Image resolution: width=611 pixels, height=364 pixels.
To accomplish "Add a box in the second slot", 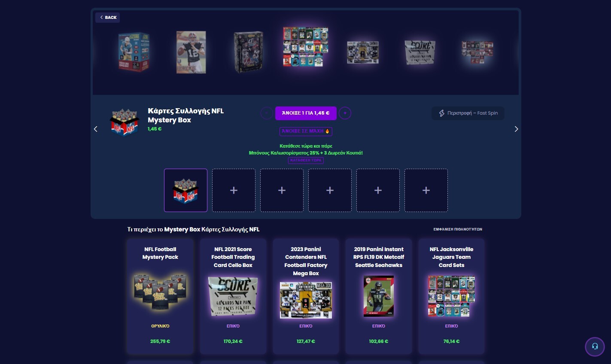I will pyautogui.click(x=234, y=190).
